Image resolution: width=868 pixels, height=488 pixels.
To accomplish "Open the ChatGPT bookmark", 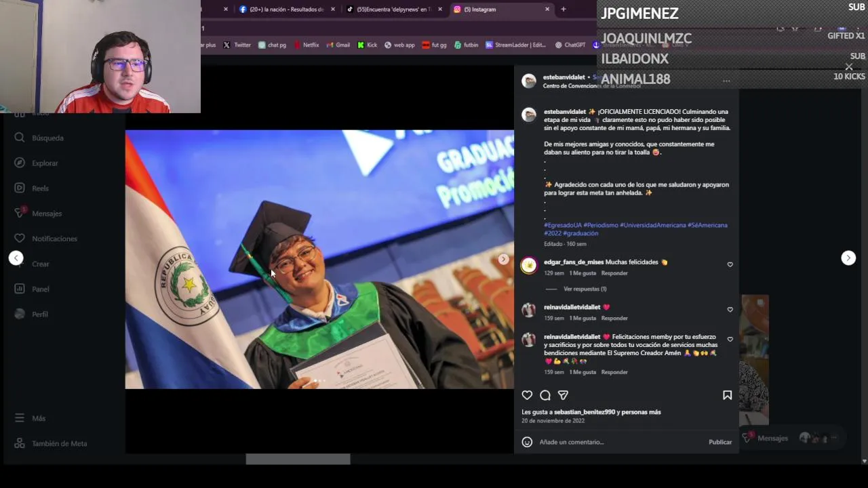I will coord(570,45).
